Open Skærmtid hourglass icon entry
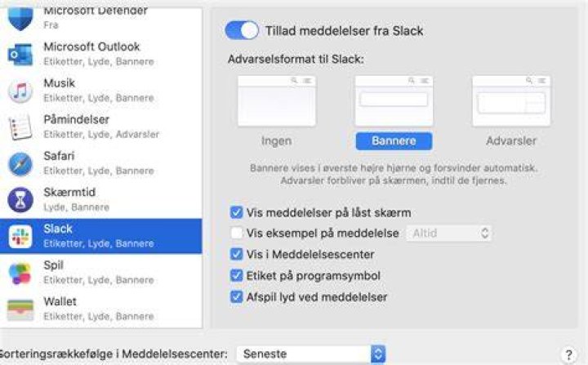Image resolution: width=588 pixels, height=365 pixels. (x=20, y=200)
